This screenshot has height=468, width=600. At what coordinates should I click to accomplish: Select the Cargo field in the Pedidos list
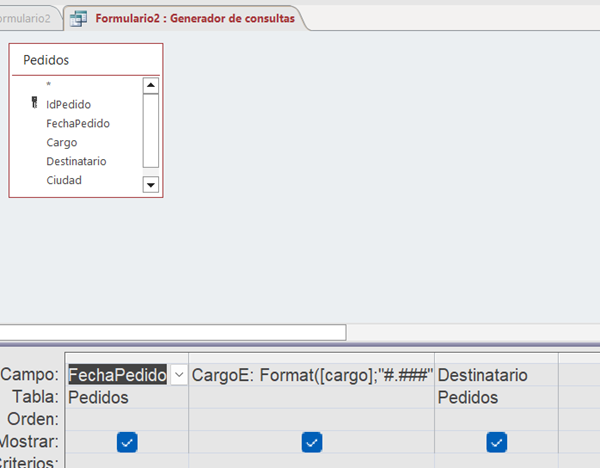(62, 142)
